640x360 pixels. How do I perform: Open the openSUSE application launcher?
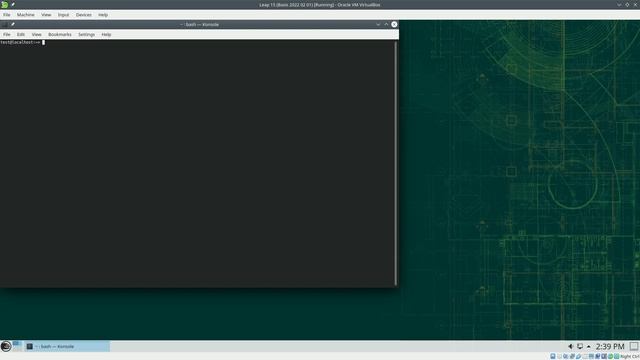(6, 346)
